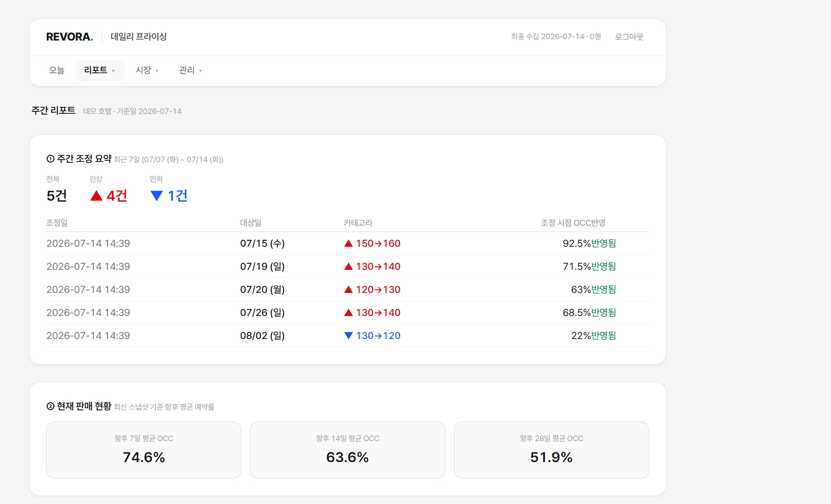Click the 데일리 프라이싱 title
Viewport: 831px width, 504px height.
click(138, 37)
